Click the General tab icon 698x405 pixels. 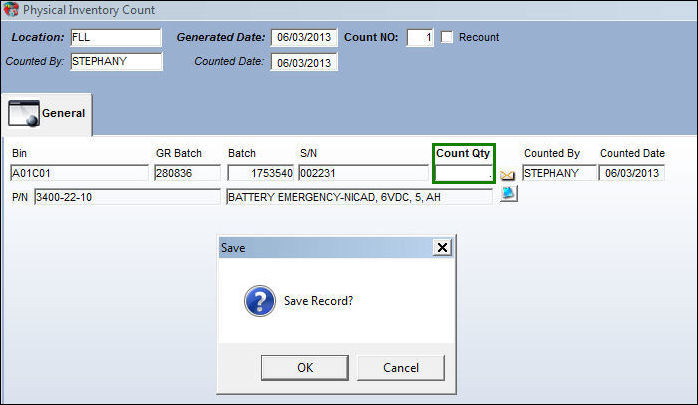coord(24,113)
